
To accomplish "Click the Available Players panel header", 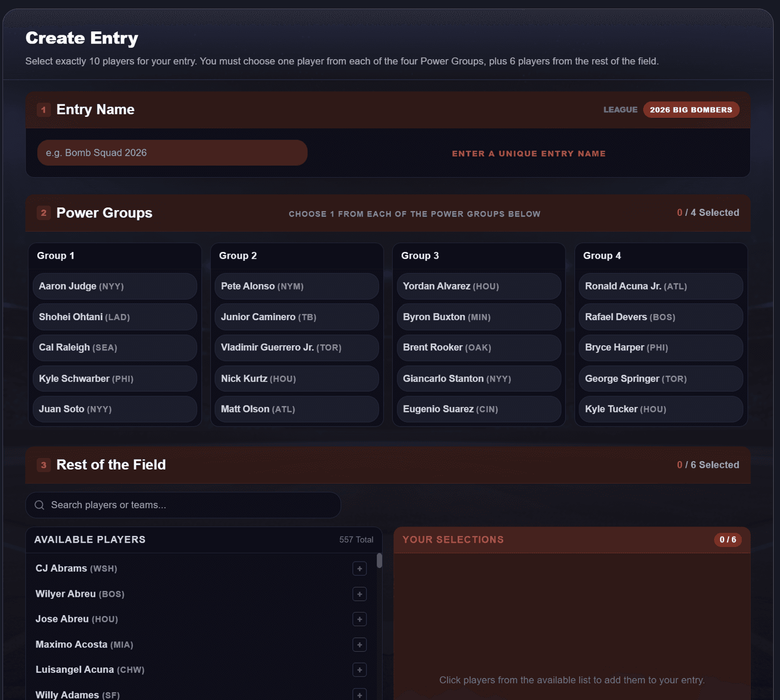I will tap(203, 540).
